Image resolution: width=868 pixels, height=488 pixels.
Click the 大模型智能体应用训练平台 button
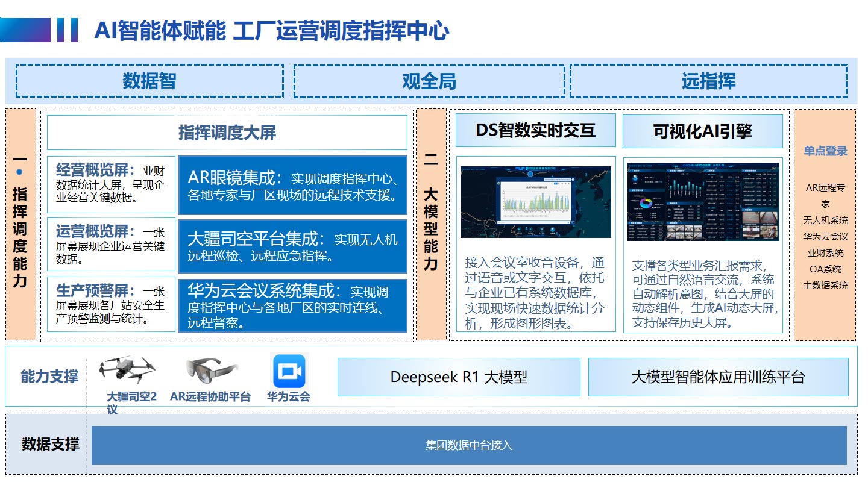(x=718, y=377)
